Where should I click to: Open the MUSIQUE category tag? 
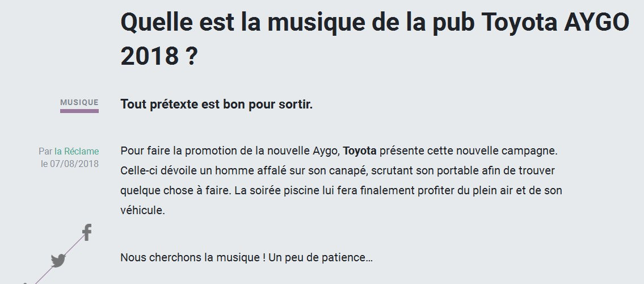pyautogui.click(x=79, y=102)
